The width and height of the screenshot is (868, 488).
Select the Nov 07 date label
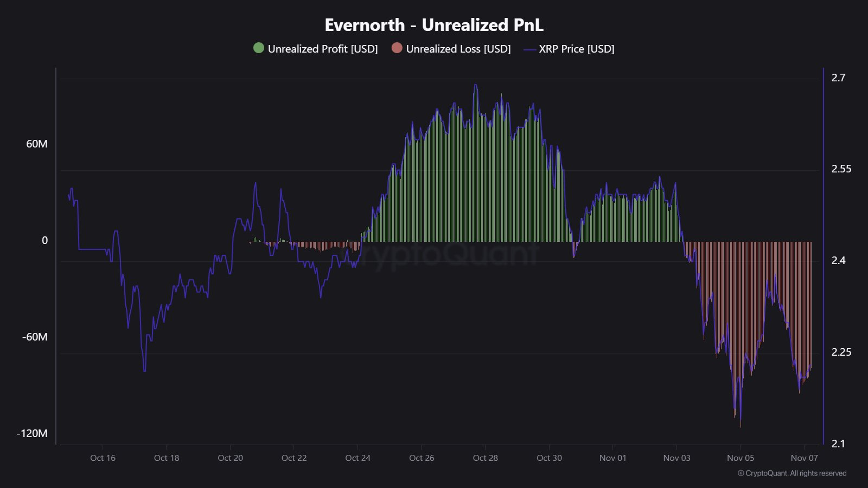(x=805, y=458)
